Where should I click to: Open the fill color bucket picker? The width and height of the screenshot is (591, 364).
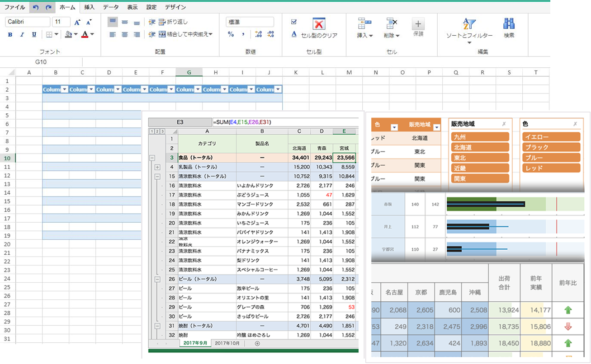(69, 34)
